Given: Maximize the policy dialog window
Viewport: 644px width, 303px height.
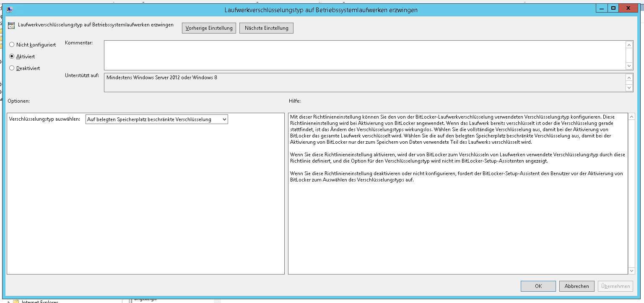Looking at the screenshot, I should point(613,8).
